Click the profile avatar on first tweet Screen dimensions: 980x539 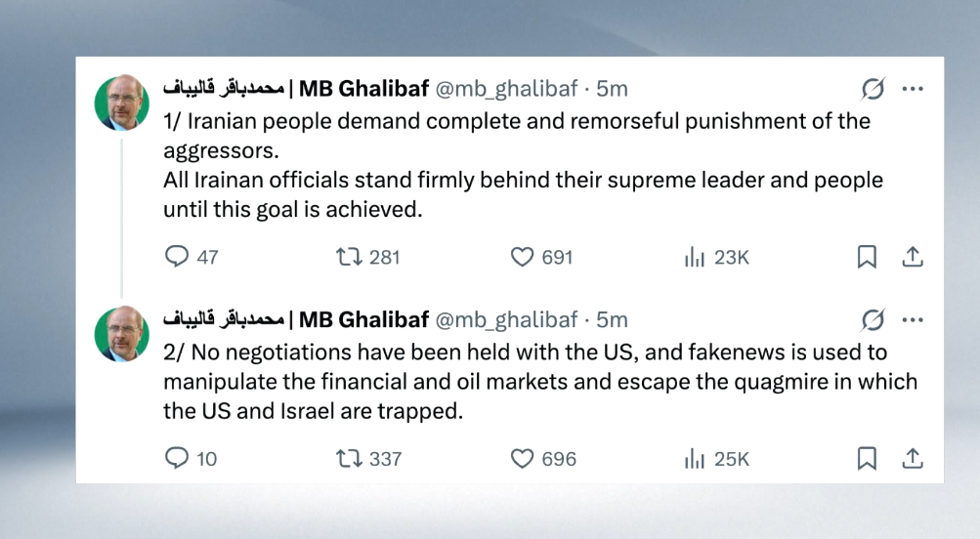(x=122, y=102)
